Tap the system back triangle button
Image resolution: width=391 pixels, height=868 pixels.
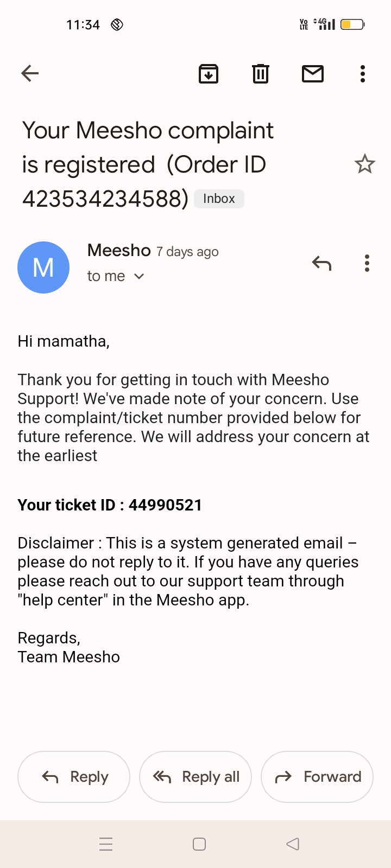[x=293, y=844]
